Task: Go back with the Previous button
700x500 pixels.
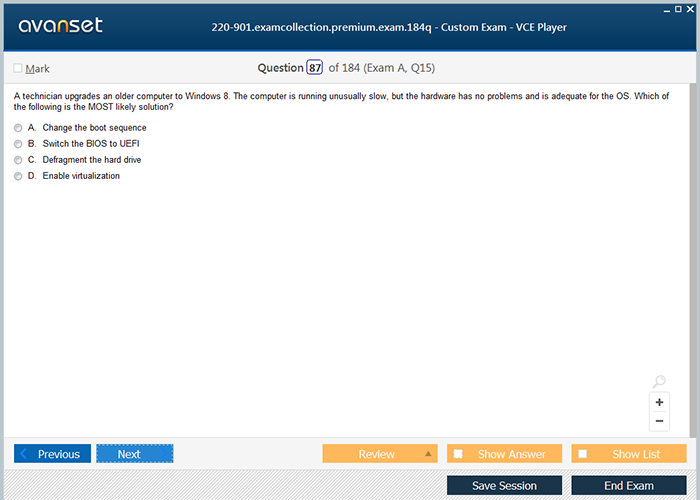Action: 53,454
